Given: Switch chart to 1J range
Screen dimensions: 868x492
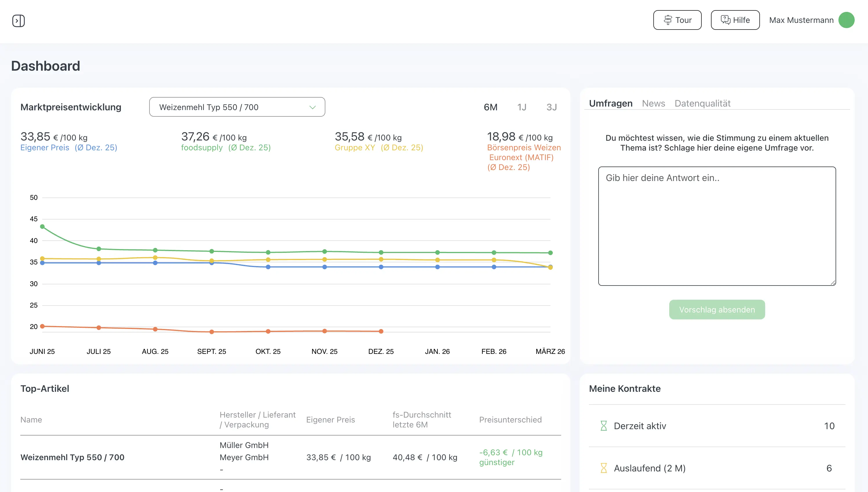Looking at the screenshot, I should 521,107.
